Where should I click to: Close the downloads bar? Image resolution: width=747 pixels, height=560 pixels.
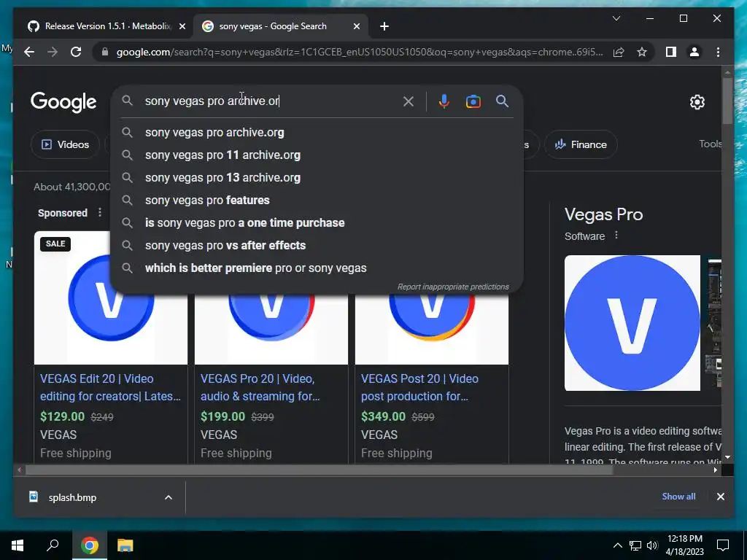[x=720, y=497]
